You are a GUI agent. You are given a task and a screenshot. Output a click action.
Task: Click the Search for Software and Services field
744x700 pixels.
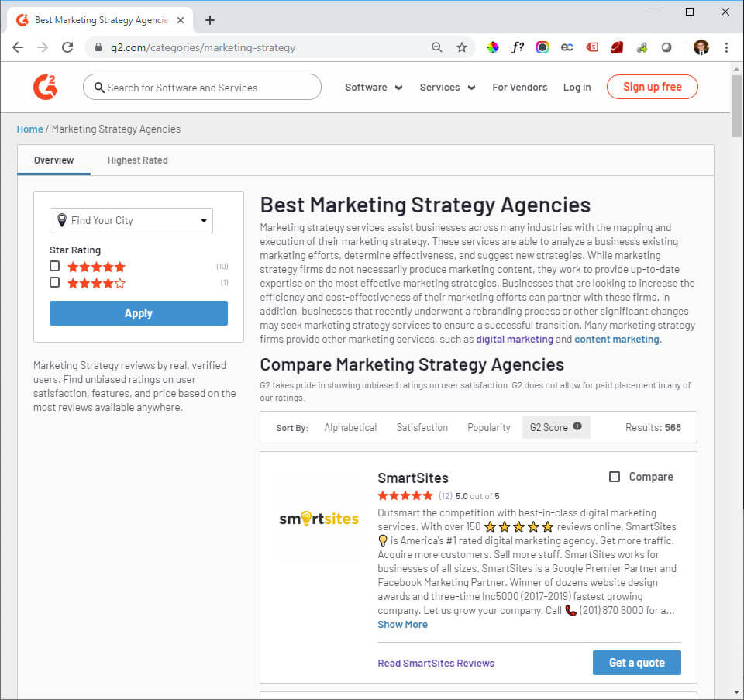point(202,88)
